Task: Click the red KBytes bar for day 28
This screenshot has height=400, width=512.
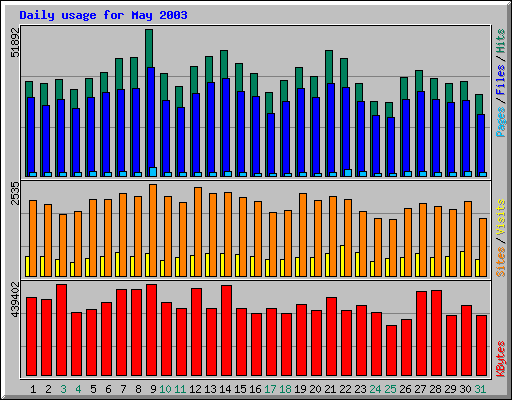Action: pos(437,333)
